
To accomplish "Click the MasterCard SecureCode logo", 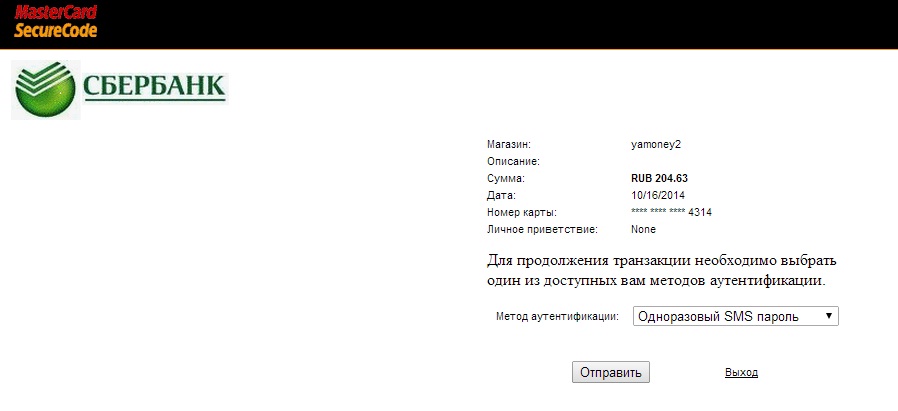I will [56, 21].
